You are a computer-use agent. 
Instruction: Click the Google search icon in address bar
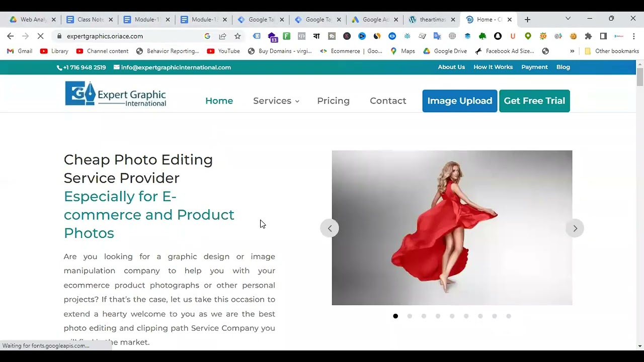(x=207, y=36)
